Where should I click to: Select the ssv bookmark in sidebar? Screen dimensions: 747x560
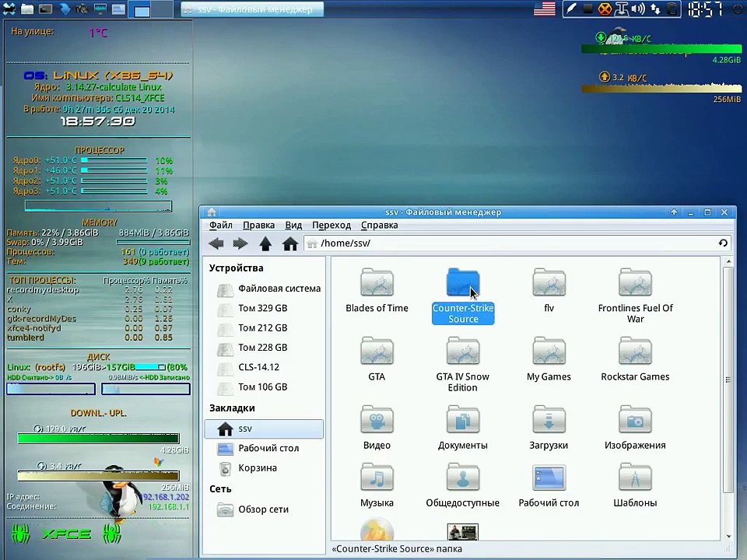pos(264,429)
